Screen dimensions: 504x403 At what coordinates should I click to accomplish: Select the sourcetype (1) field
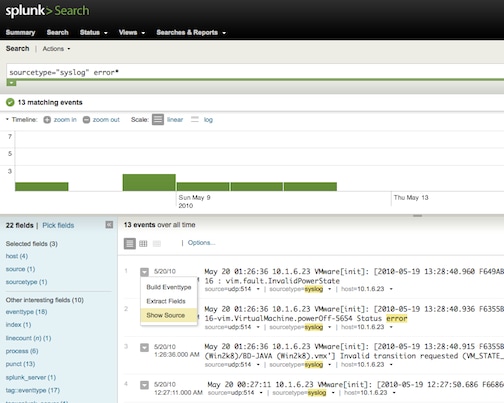(x=26, y=282)
